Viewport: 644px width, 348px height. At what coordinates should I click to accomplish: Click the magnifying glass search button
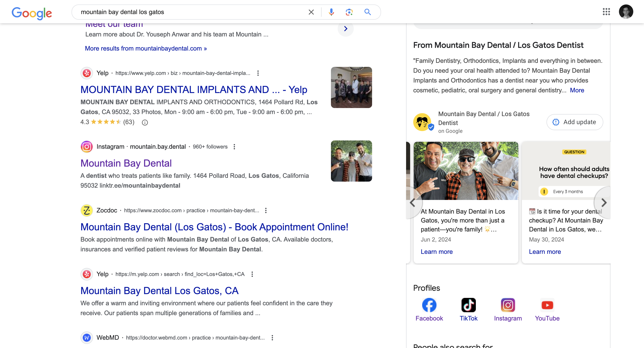[x=367, y=12]
